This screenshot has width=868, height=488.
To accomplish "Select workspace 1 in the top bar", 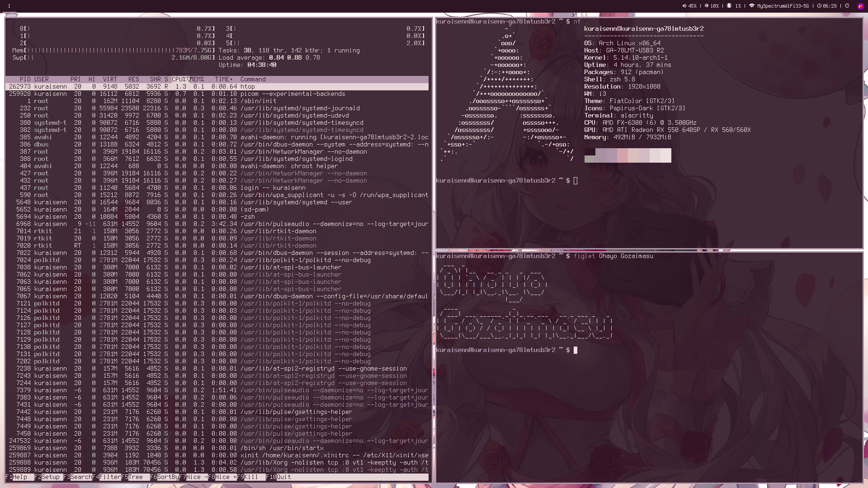I will coord(9,6).
